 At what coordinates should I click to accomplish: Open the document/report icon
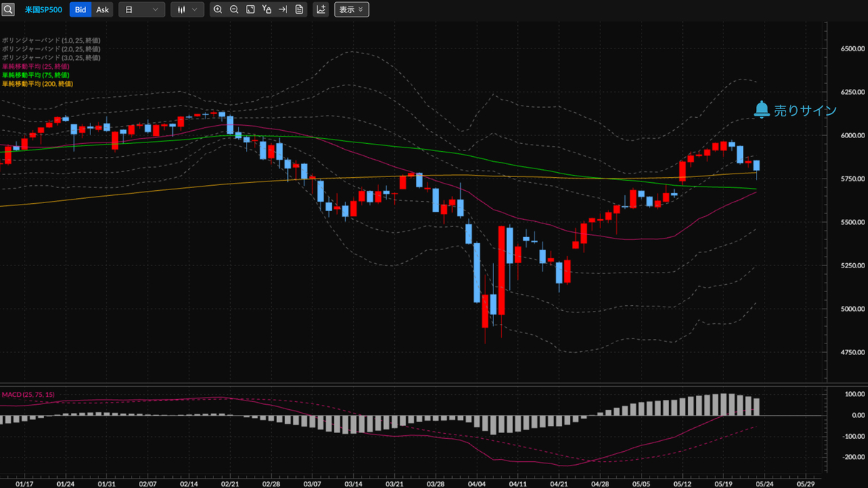point(299,9)
